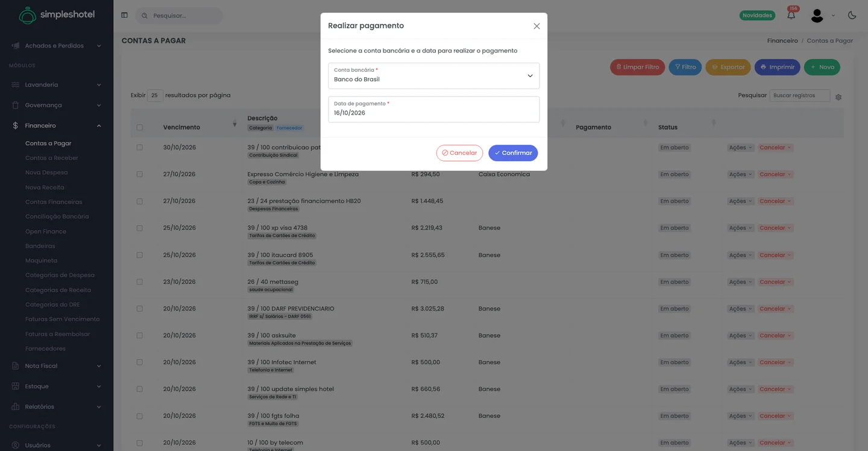
Task: Click the Lavanderia sidebar icon
Action: (x=16, y=85)
